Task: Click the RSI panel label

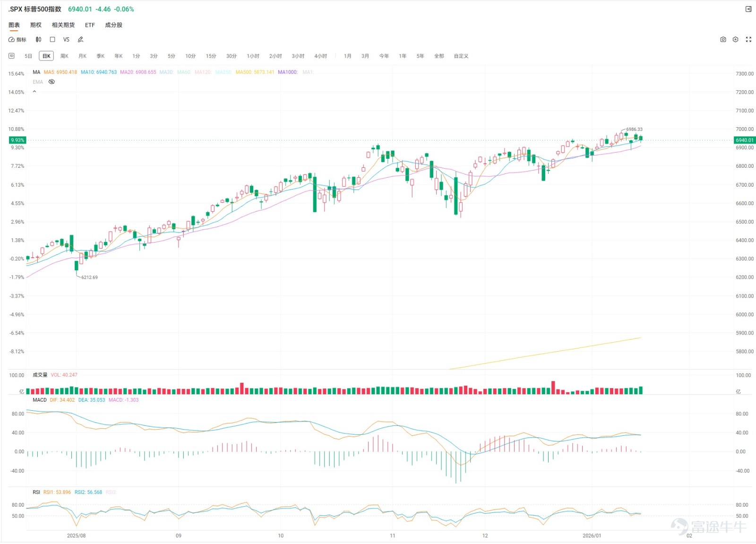Action: pos(36,492)
